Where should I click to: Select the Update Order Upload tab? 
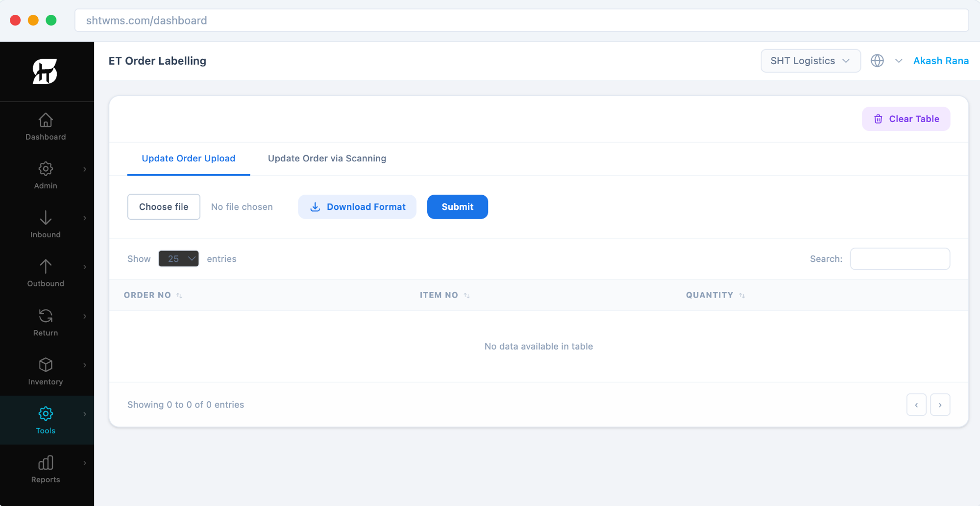coord(188,158)
